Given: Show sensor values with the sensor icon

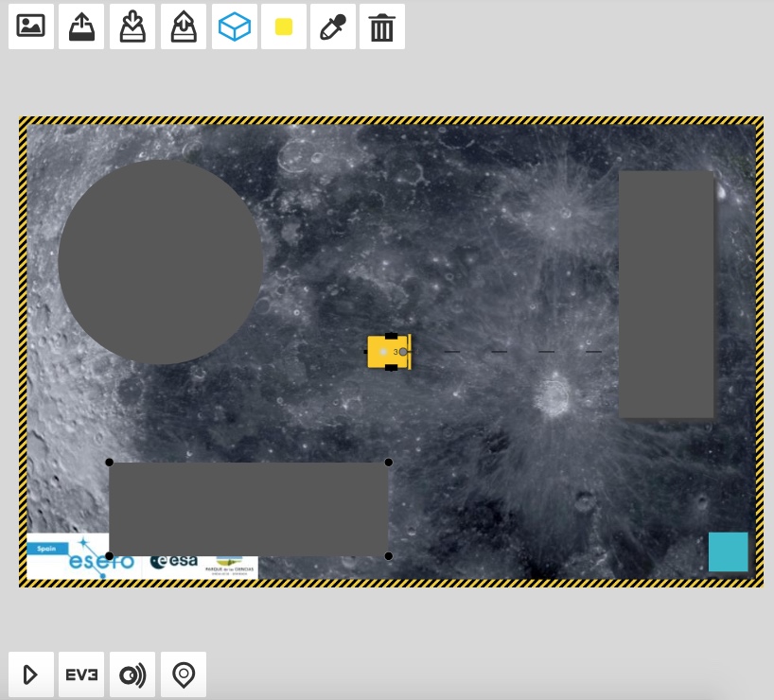Looking at the screenshot, I should coord(132,674).
